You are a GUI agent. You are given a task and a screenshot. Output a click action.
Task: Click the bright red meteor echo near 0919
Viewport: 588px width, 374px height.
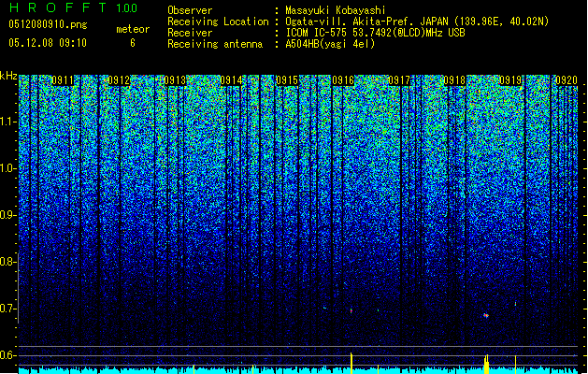tap(486, 315)
